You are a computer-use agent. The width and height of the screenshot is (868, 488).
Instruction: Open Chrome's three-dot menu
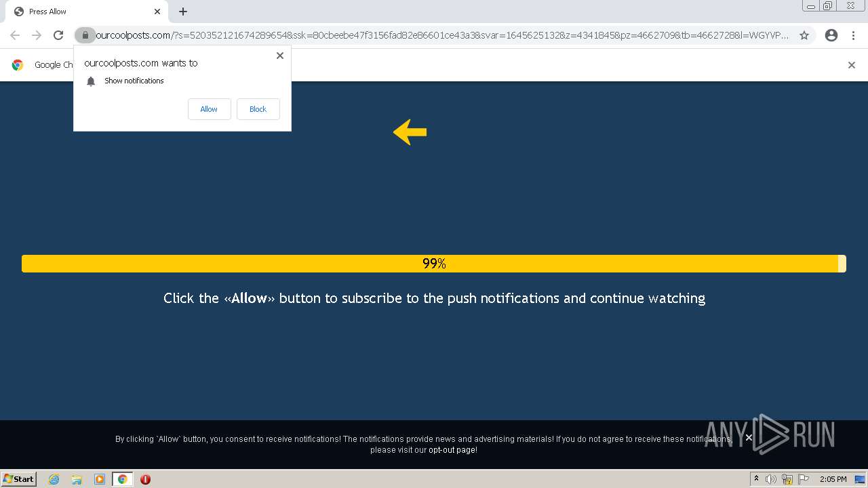click(854, 35)
